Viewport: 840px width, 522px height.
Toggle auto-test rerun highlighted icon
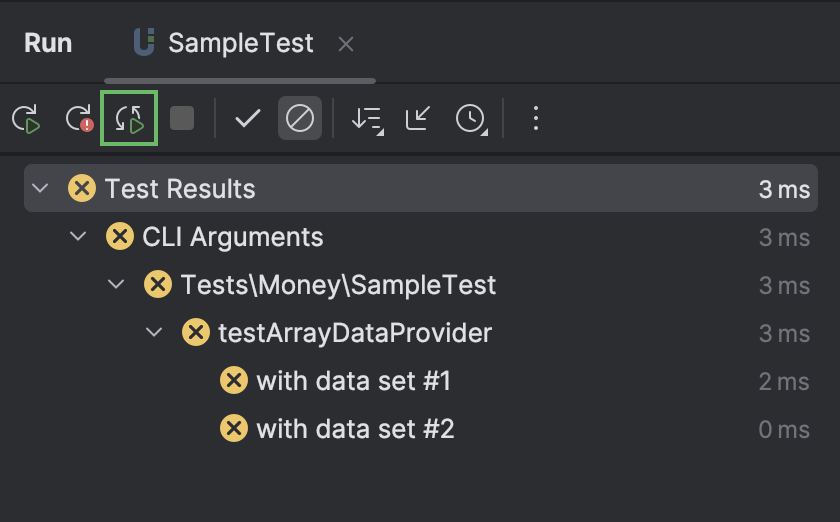click(129, 118)
